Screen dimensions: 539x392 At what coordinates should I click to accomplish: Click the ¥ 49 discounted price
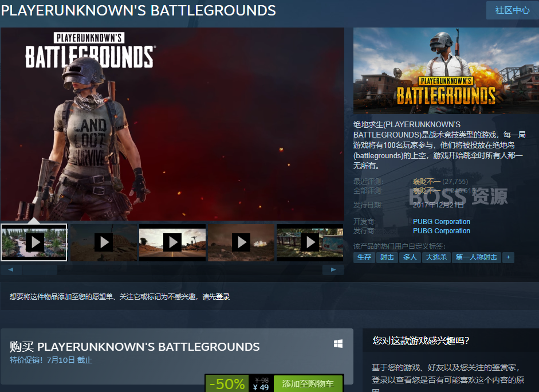[x=261, y=387]
